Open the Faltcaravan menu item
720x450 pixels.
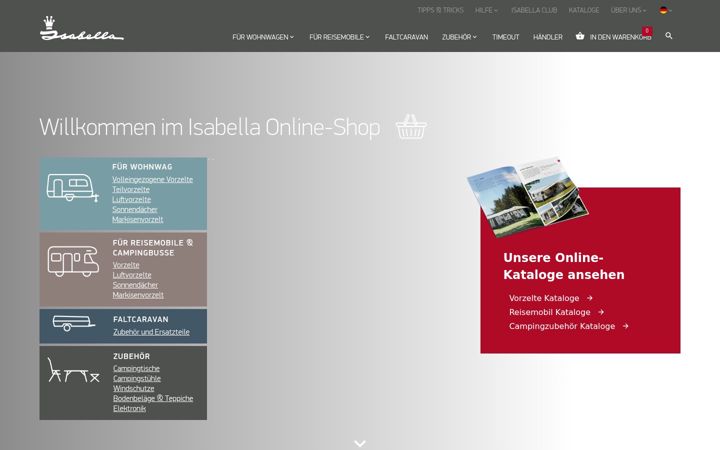pyautogui.click(x=406, y=37)
